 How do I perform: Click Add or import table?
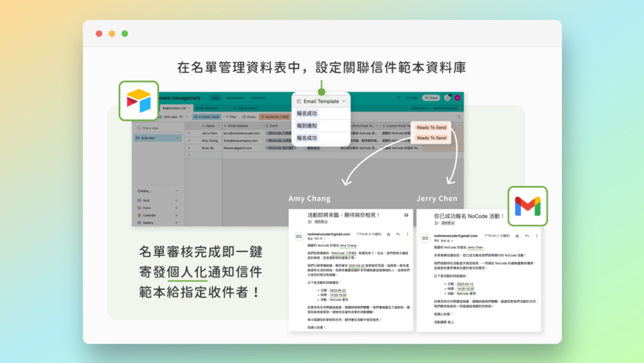245,108
